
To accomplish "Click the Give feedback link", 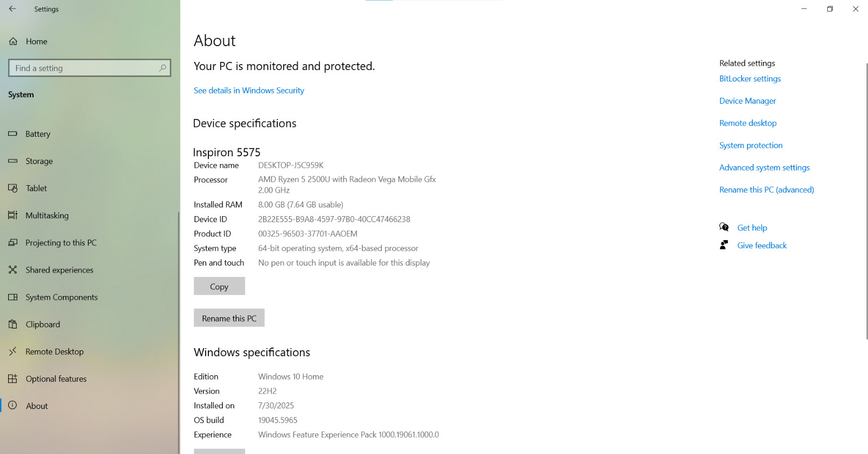I will 762,245.
